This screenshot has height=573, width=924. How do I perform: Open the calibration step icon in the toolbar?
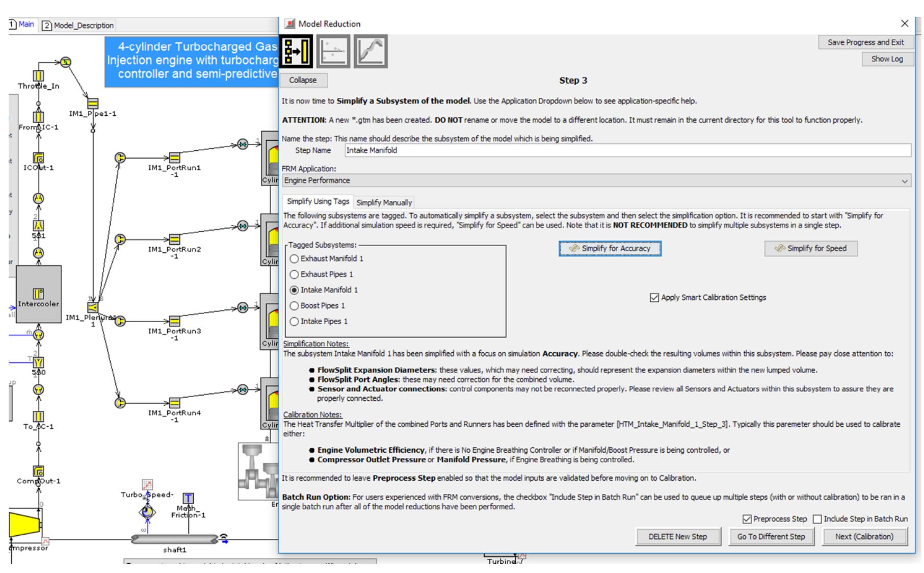[334, 53]
